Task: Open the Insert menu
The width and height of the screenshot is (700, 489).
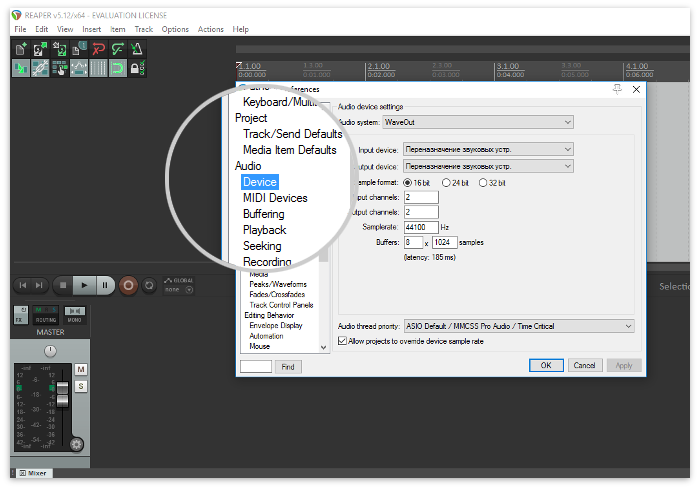Action: point(92,29)
